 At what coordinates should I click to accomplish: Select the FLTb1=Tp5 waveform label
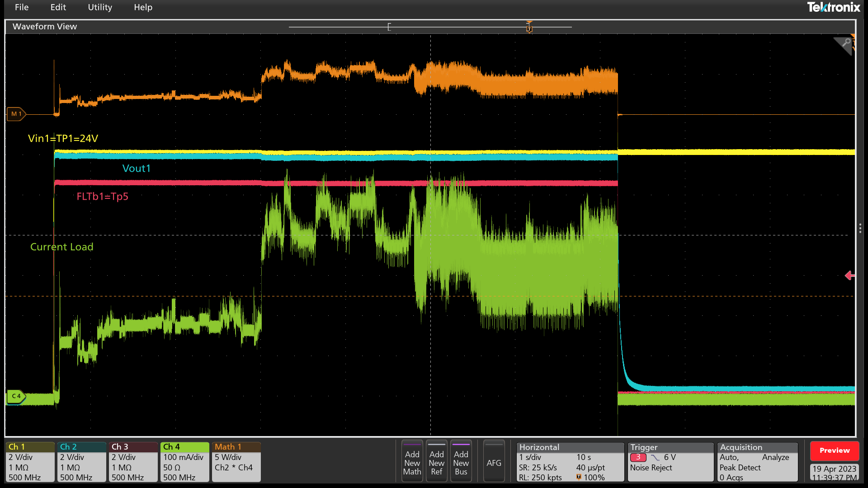pos(103,197)
